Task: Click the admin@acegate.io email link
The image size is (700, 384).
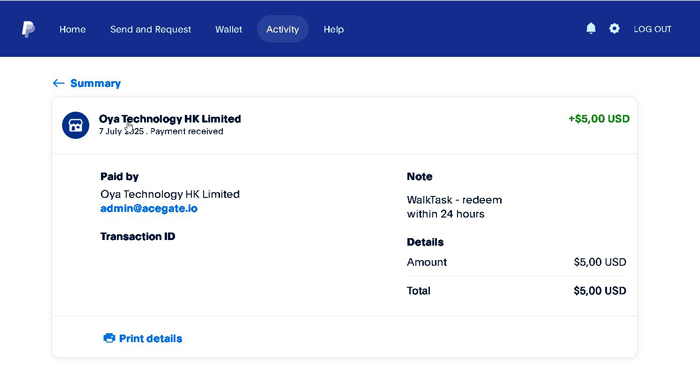Action: pyautogui.click(x=149, y=209)
